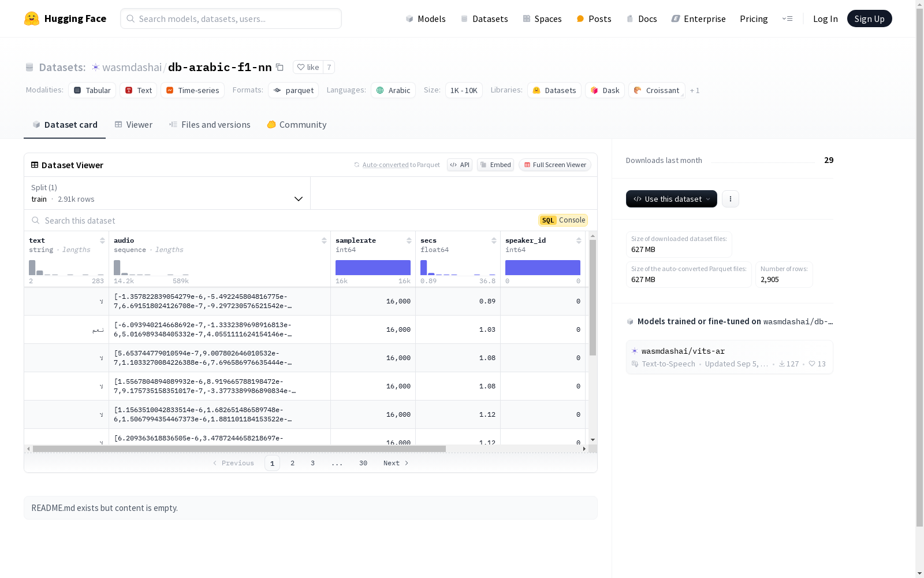924x578 pixels.
Task: Click the Text modality tag
Action: [x=139, y=90]
